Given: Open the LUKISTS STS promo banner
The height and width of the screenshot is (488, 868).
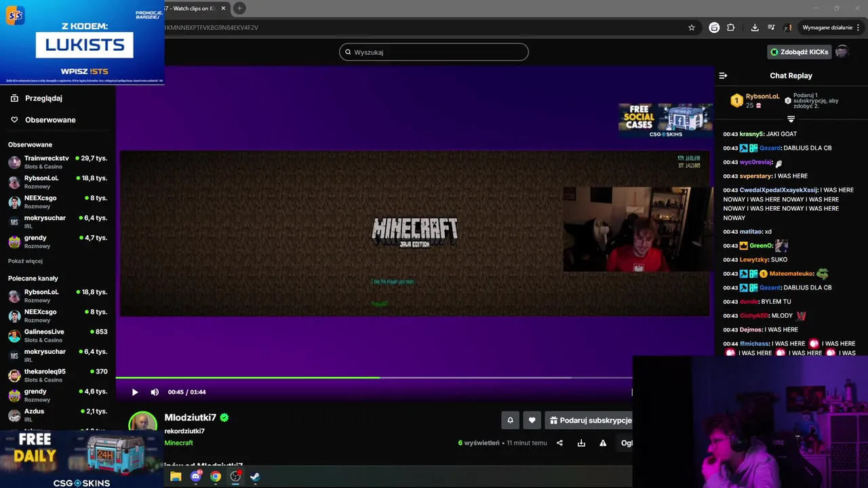Looking at the screenshot, I should pos(82,42).
